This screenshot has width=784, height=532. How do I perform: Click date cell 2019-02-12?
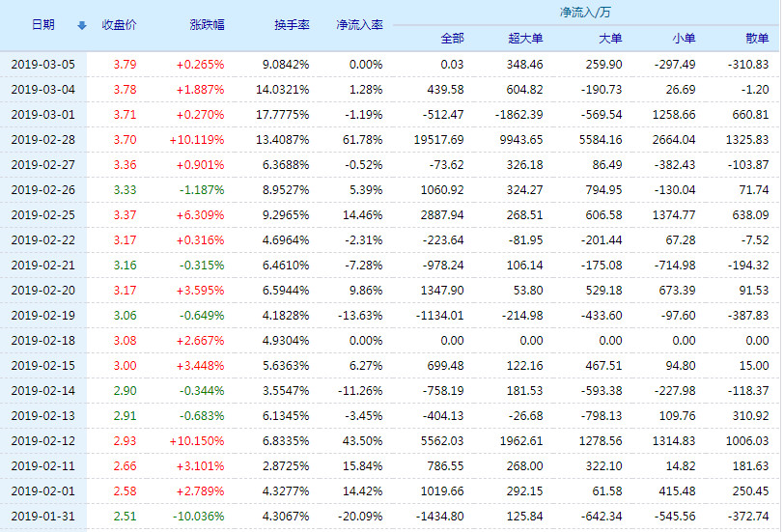43,441
